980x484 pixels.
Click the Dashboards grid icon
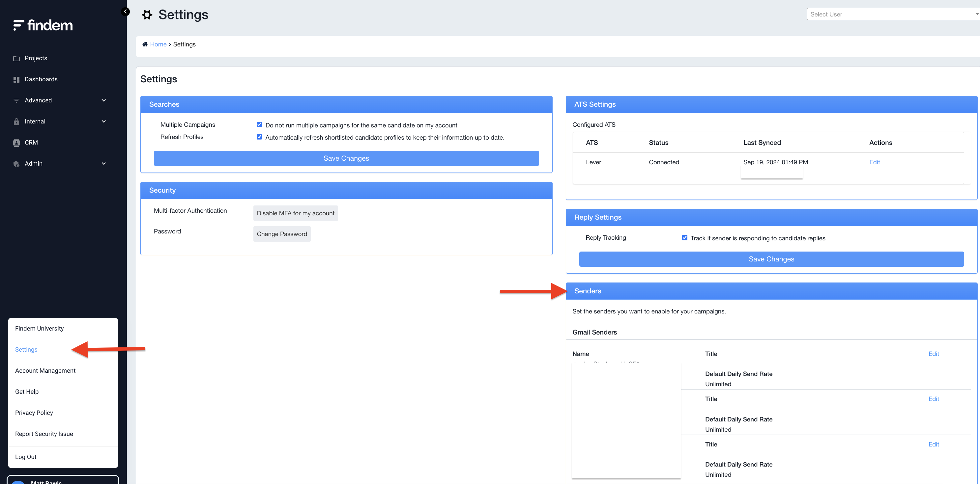point(16,79)
